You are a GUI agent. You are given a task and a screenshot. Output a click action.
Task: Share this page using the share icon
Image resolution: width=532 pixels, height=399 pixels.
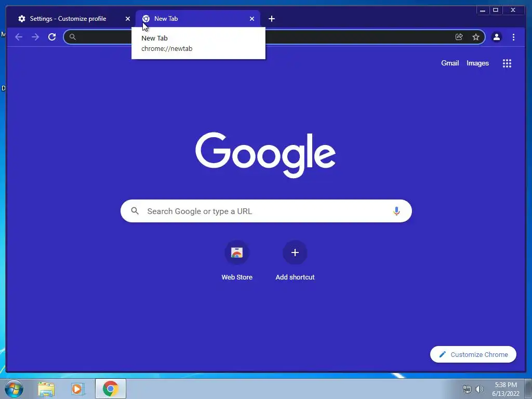tap(459, 37)
